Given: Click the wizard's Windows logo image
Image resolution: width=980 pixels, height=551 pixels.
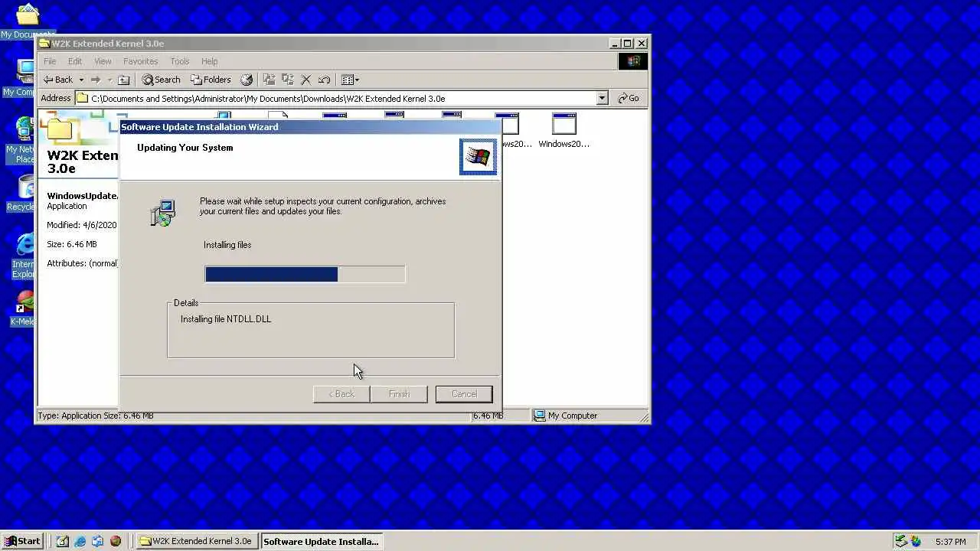Looking at the screenshot, I should (478, 157).
